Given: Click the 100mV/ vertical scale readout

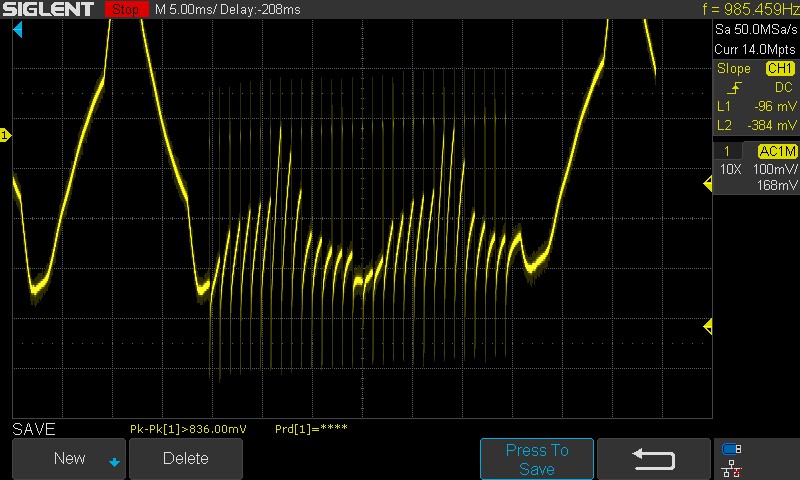Looking at the screenshot, I should (775, 169).
